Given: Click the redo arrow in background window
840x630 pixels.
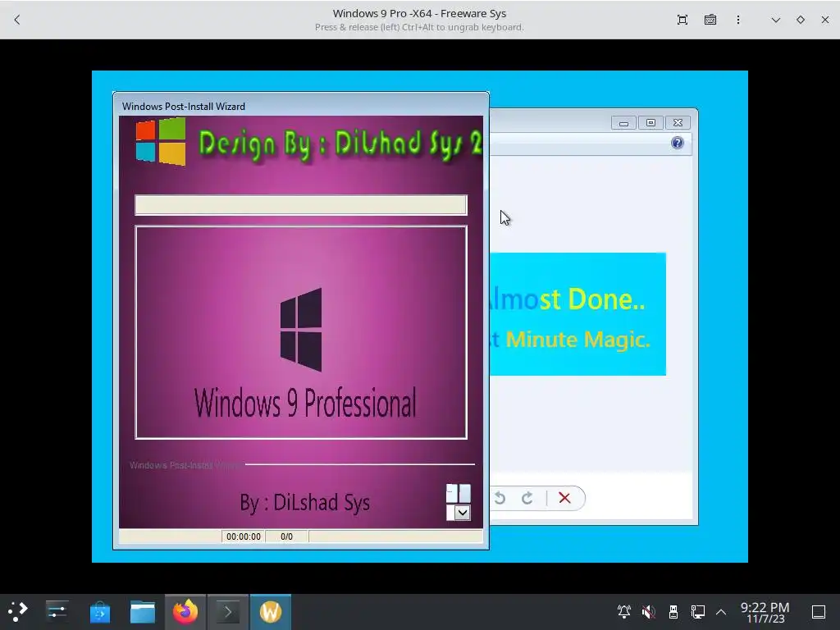Looking at the screenshot, I should coord(527,498).
